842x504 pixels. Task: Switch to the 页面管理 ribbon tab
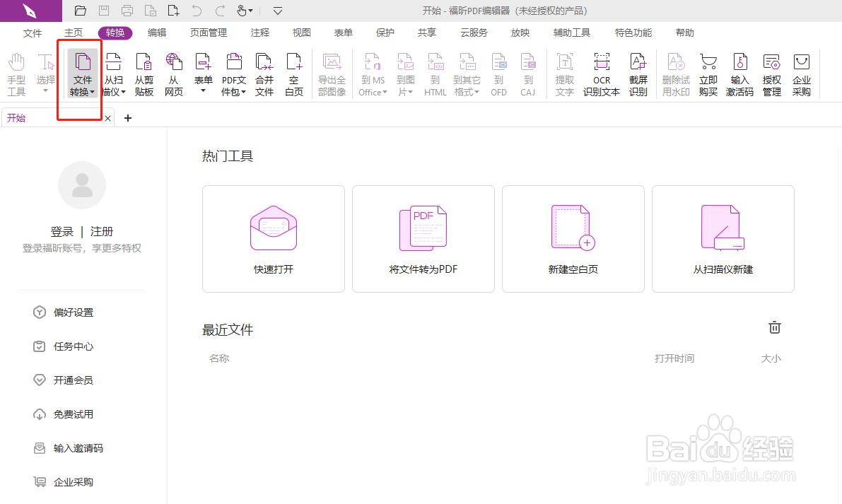[x=208, y=33]
